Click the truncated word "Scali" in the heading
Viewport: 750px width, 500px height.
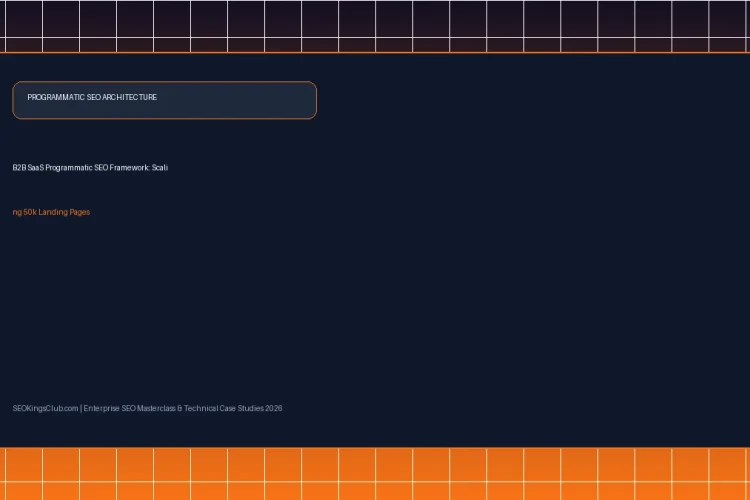coord(160,167)
